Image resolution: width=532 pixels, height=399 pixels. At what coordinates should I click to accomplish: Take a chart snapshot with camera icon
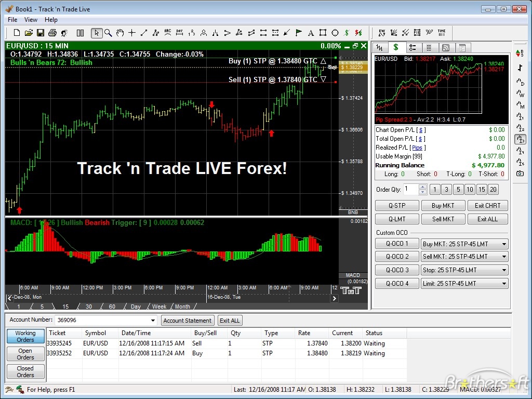520,174
